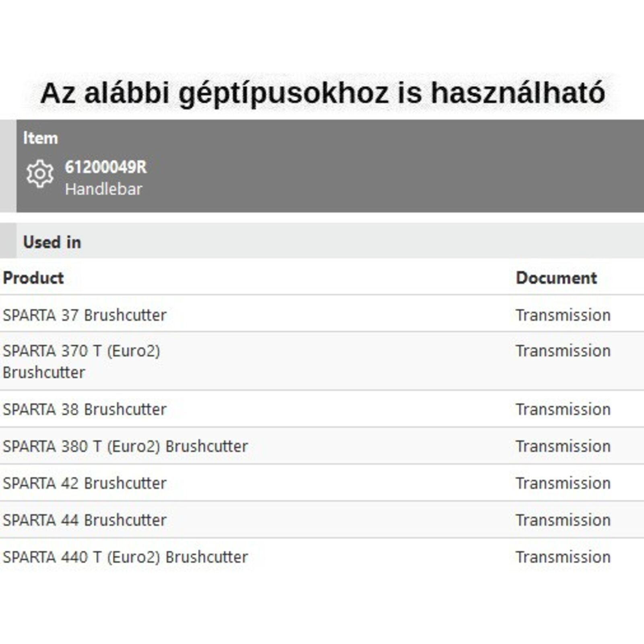The width and height of the screenshot is (644, 644).
Task: Select the SPARTA 42 Brushcutter product
Action: [85, 483]
